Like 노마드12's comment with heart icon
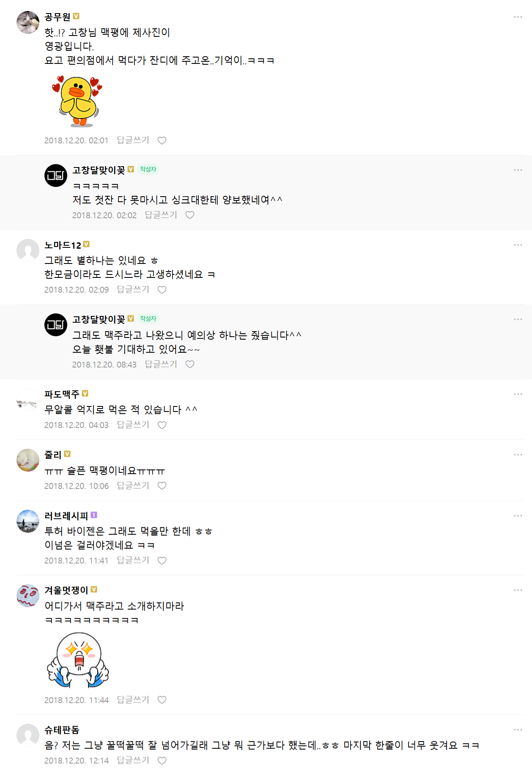532x782 pixels. point(162,290)
